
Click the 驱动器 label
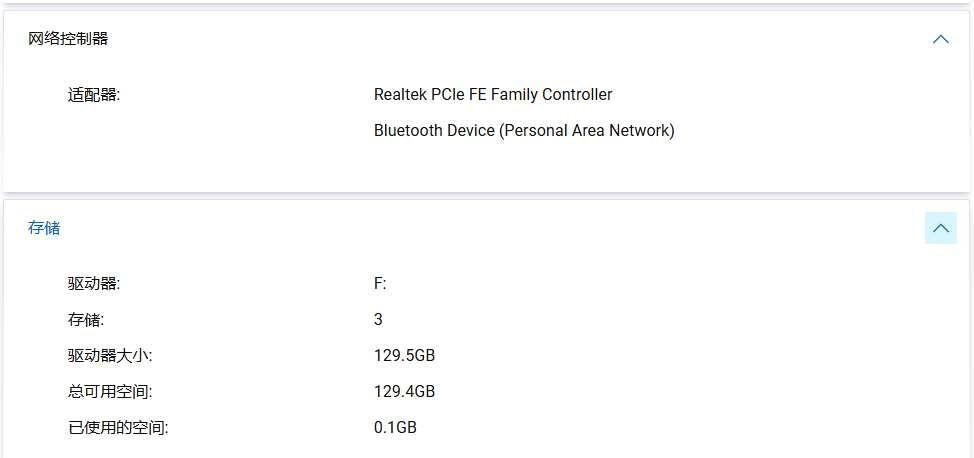[94, 284]
